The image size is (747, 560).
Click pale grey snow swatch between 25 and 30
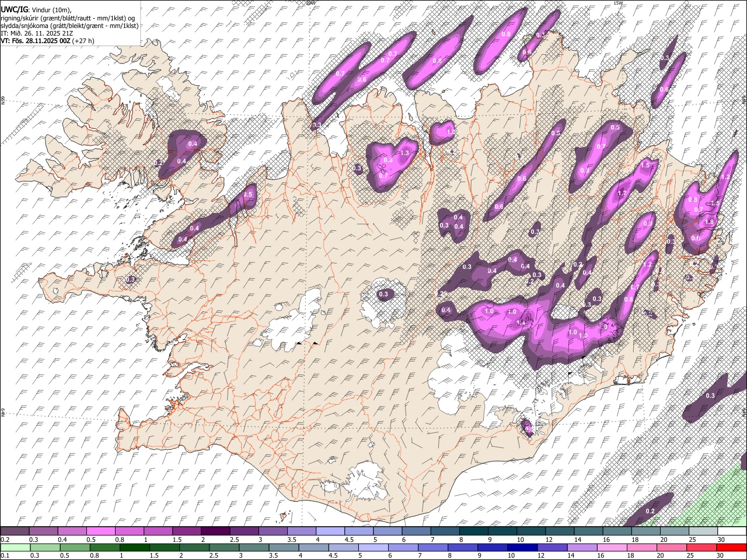point(703,531)
